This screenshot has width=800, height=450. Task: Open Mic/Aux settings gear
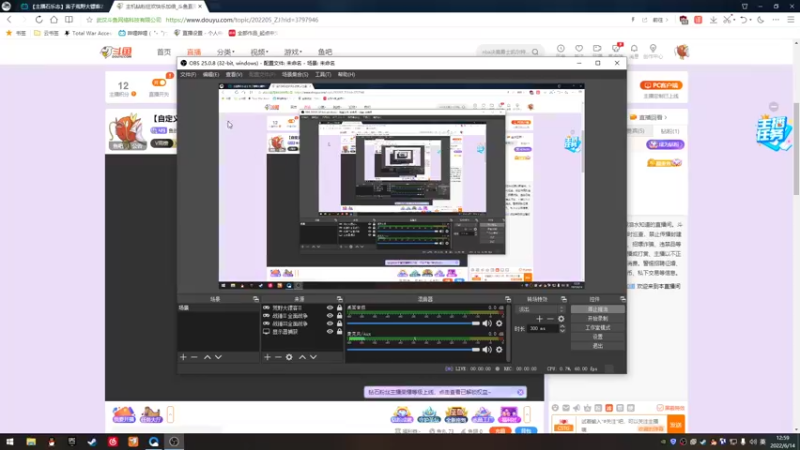[x=499, y=349]
